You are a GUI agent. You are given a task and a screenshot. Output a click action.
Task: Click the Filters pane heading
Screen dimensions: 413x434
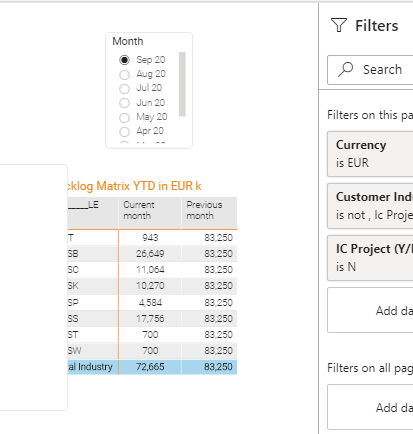pos(377,26)
